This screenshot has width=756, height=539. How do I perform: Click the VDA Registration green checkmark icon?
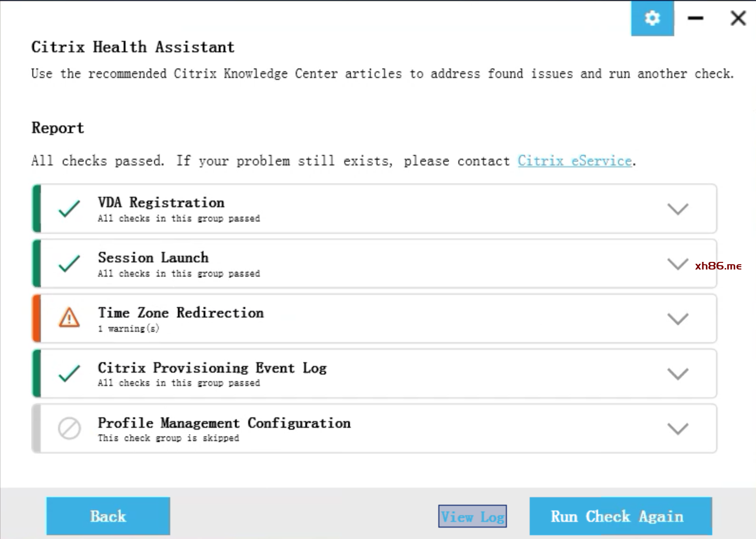pyautogui.click(x=69, y=209)
